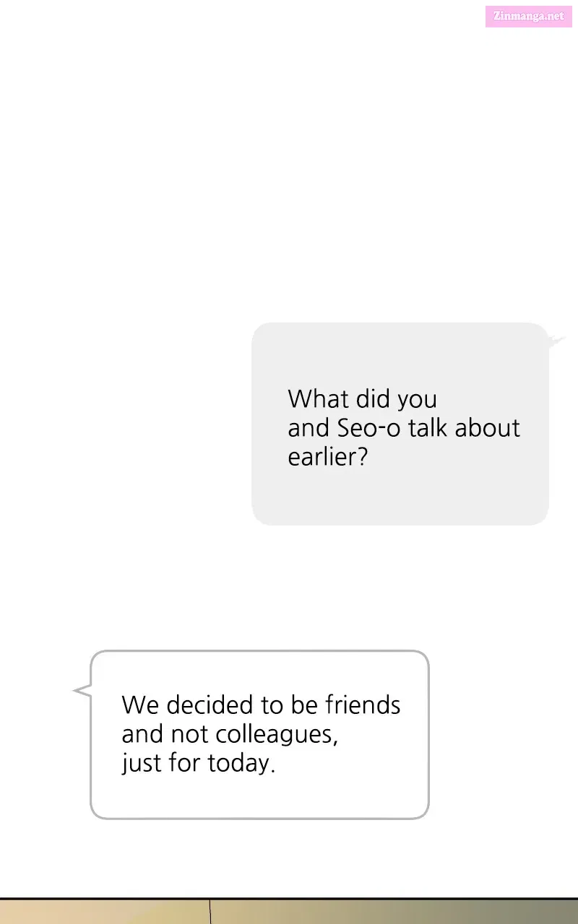Click the olive-gray panel strip at bottom right

(x=394, y=912)
